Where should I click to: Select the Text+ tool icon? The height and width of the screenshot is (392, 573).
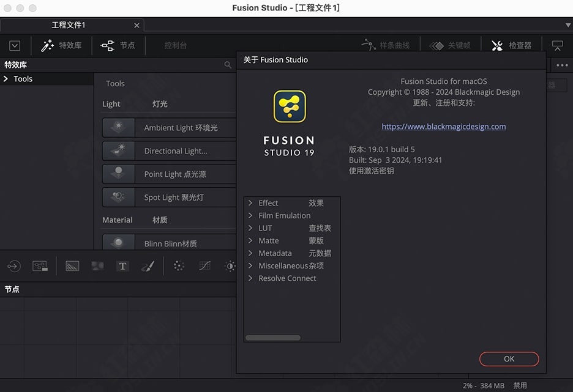tap(122, 266)
